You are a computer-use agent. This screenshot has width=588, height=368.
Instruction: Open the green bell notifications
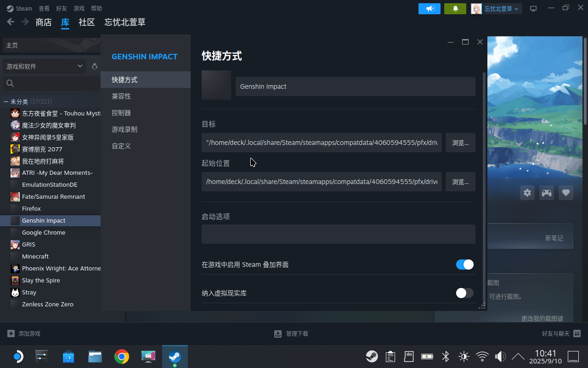pos(455,9)
